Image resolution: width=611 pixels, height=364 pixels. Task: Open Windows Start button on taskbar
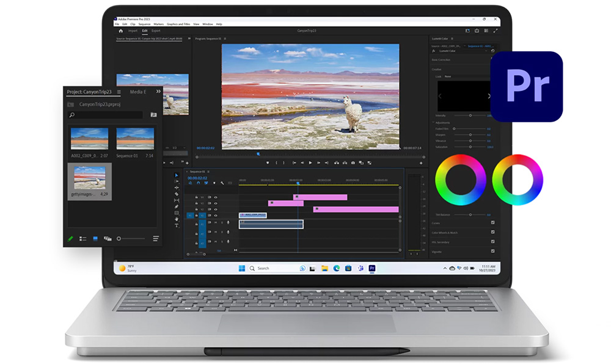pyautogui.click(x=241, y=268)
